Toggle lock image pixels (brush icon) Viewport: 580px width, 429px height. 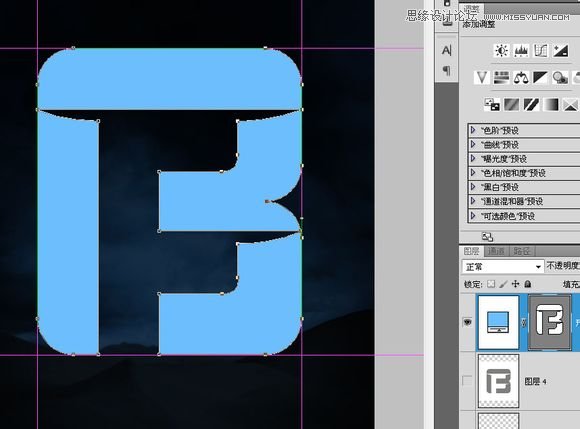503,284
